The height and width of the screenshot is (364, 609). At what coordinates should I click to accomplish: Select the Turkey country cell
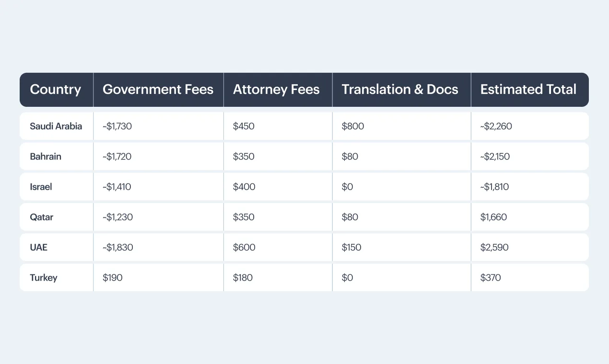click(44, 278)
